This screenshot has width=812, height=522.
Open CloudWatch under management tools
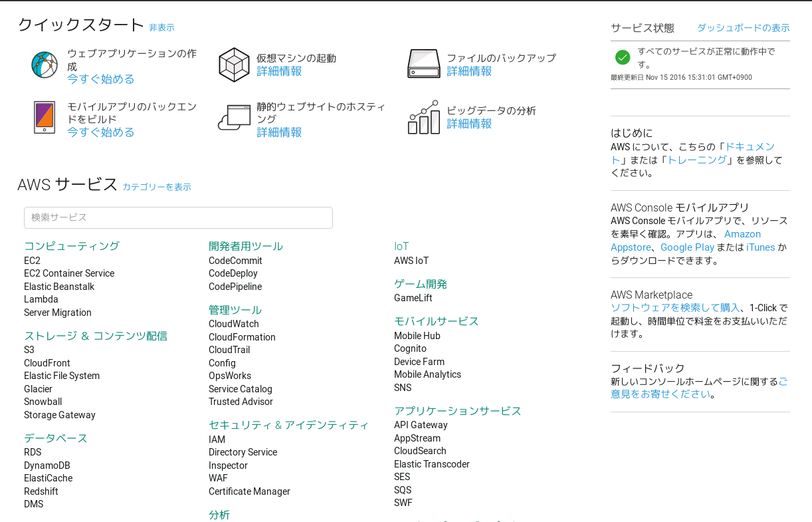coord(234,324)
